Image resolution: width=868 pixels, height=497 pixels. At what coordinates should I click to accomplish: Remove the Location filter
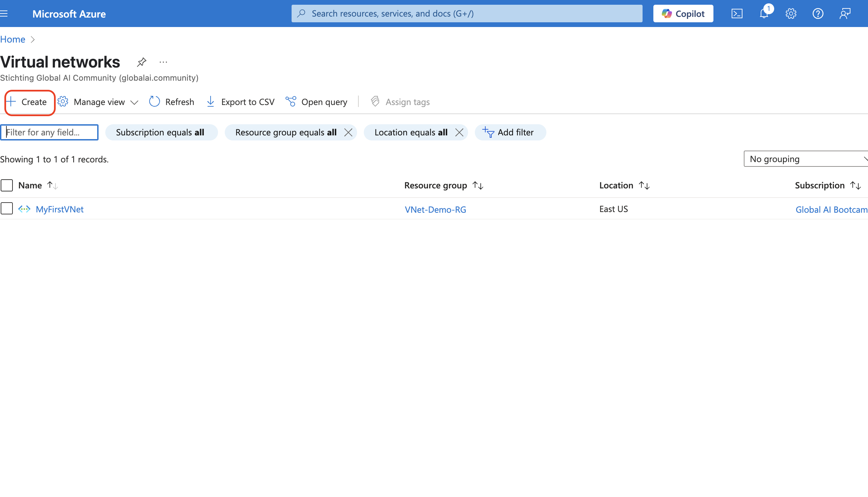tap(459, 132)
